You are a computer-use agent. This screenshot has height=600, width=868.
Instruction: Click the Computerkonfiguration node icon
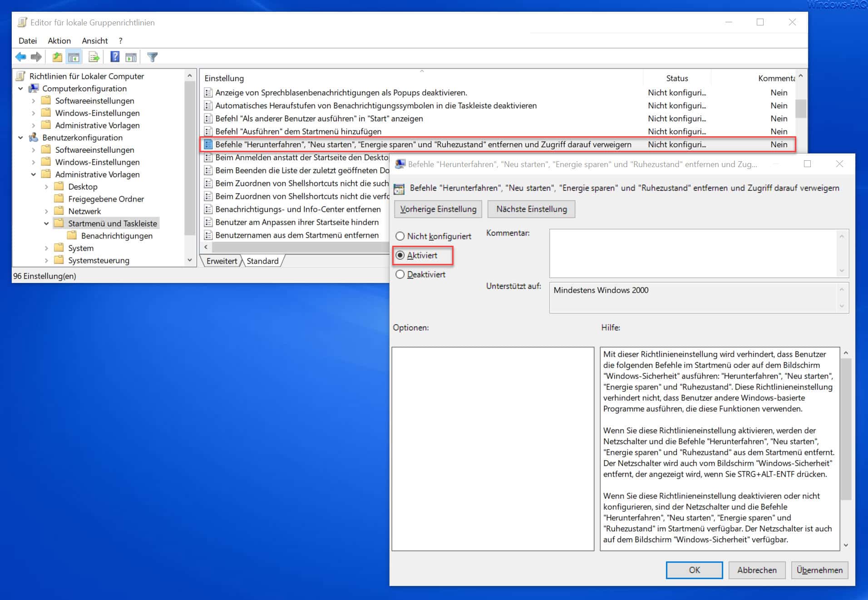point(34,88)
